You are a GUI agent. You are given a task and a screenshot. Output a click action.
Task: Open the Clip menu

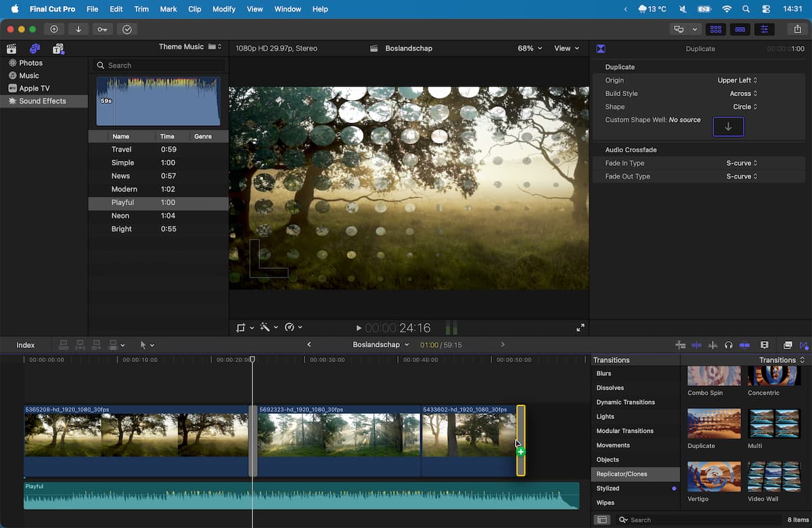click(194, 9)
